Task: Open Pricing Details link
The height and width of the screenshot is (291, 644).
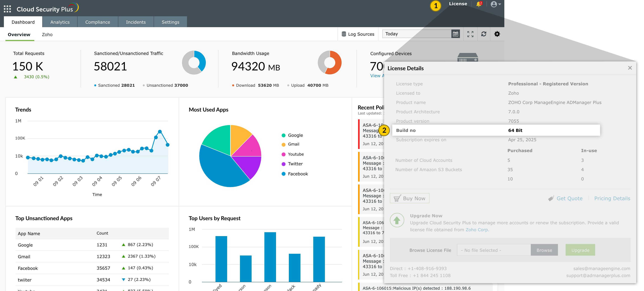Action: pyautogui.click(x=612, y=198)
